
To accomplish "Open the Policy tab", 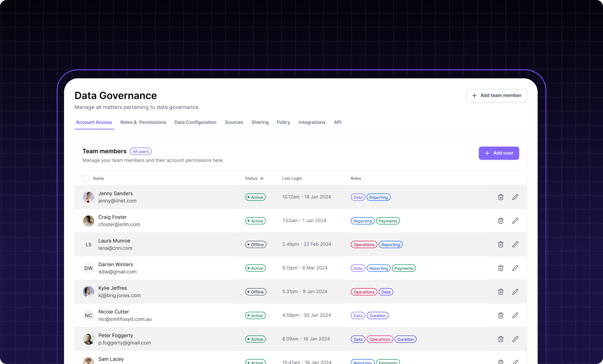I will 283,122.
